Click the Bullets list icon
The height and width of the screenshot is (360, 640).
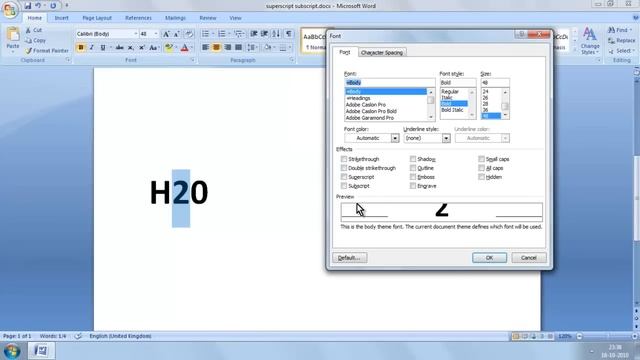[x=205, y=34]
